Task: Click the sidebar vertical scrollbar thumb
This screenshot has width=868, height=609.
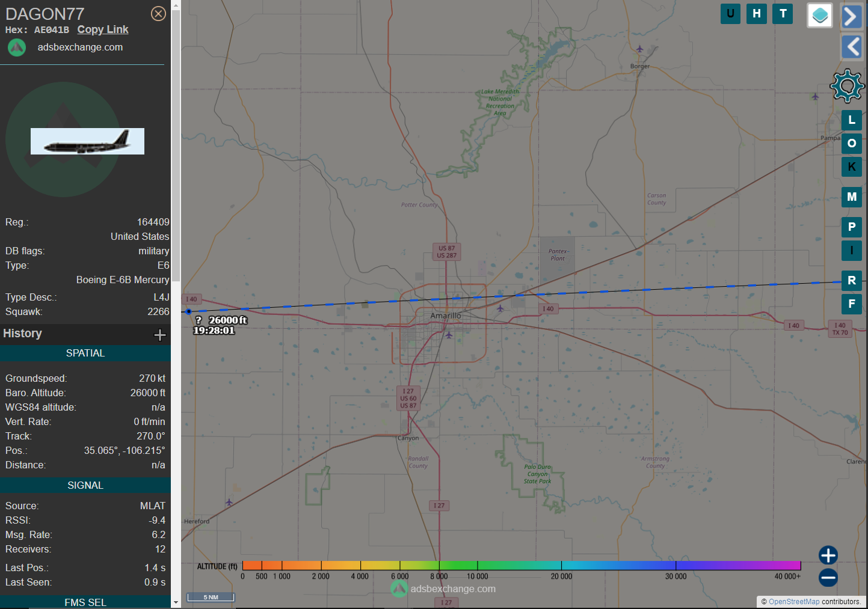Action: pyautogui.click(x=176, y=146)
